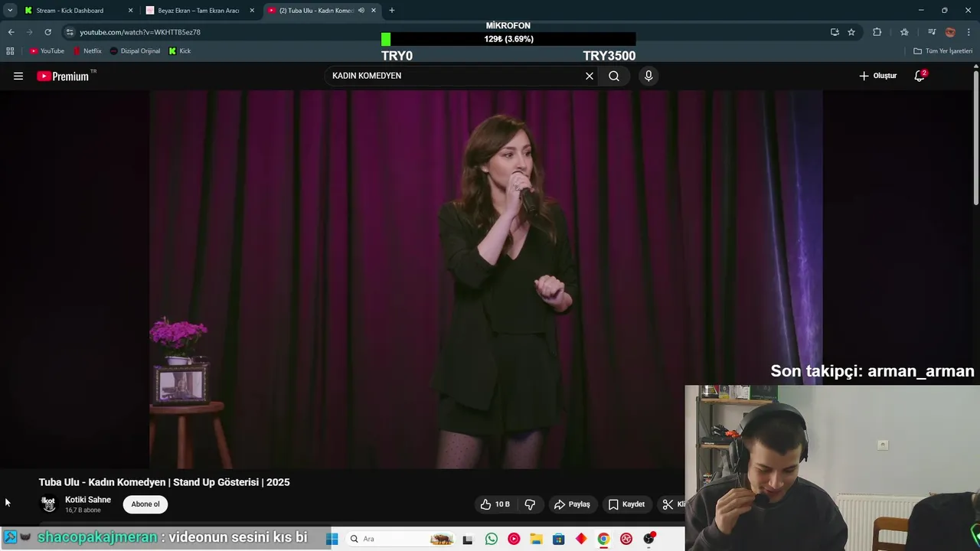This screenshot has width=980, height=551.
Task: Open the YouTube bookmark
Action: click(x=47, y=51)
